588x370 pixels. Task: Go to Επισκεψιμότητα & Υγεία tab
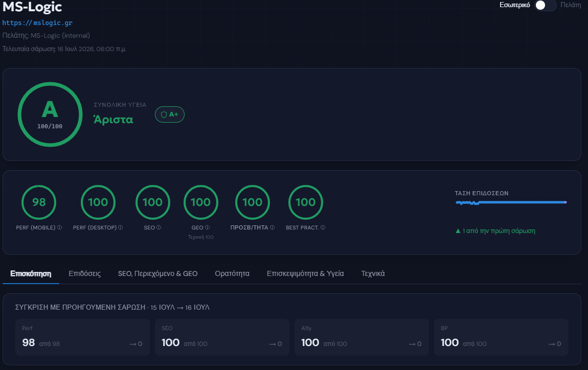pyautogui.click(x=305, y=273)
